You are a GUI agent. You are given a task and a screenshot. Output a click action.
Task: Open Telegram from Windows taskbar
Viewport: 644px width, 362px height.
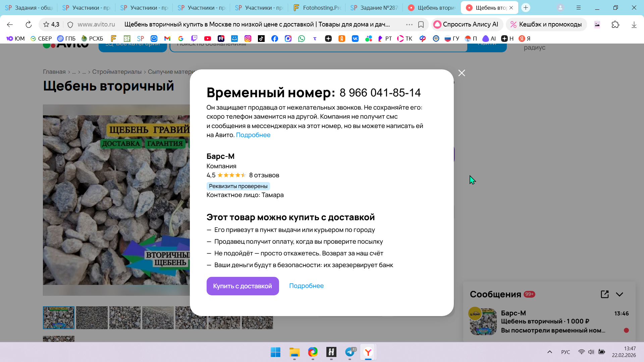[350, 352]
